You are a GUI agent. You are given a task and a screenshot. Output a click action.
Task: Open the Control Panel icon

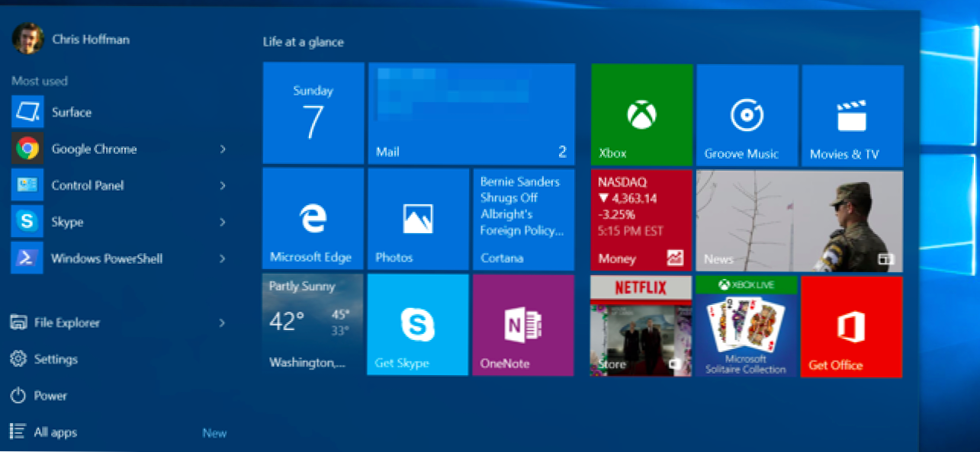(27, 185)
